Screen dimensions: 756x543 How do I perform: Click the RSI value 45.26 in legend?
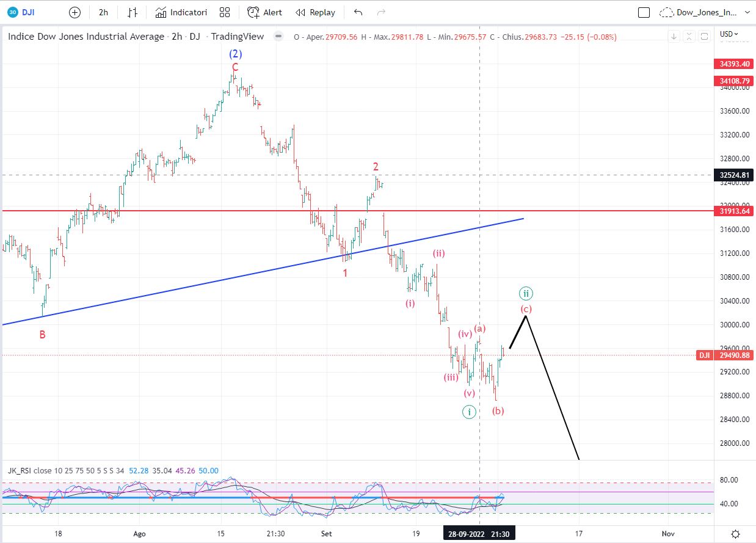click(184, 470)
